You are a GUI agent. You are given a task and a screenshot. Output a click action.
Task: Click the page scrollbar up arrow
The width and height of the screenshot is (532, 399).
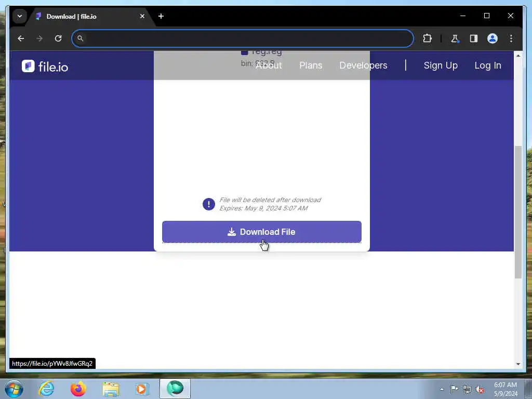[x=518, y=55]
